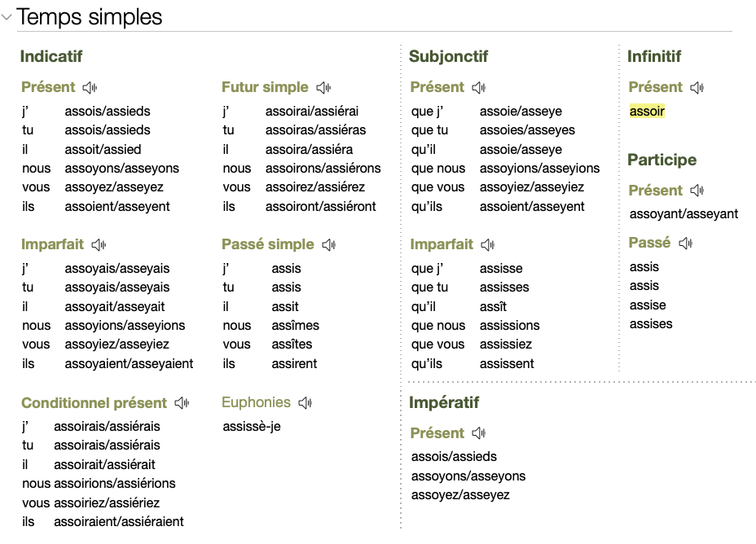Screen dimensions: 756x544
Task: Click the highlighted infinitive assoir
Action: click(647, 112)
